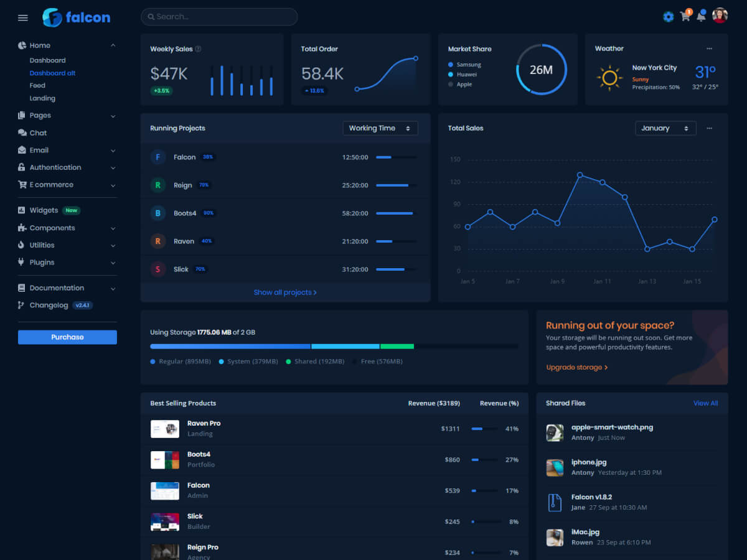Open the Total Sales options ellipsis
Viewport: 747px width, 560px height.
pyautogui.click(x=709, y=128)
